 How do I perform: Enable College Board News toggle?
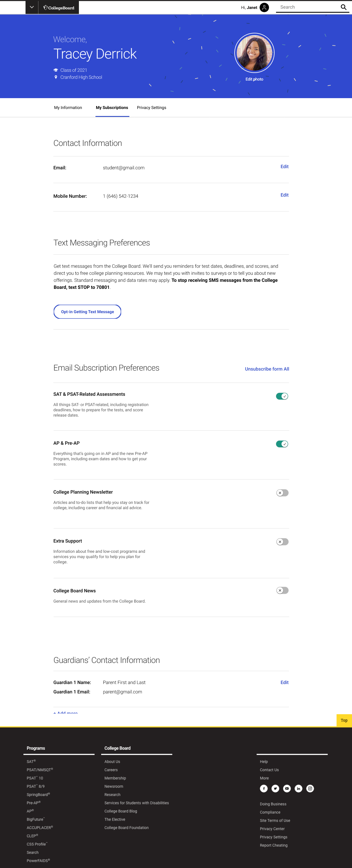[282, 590]
